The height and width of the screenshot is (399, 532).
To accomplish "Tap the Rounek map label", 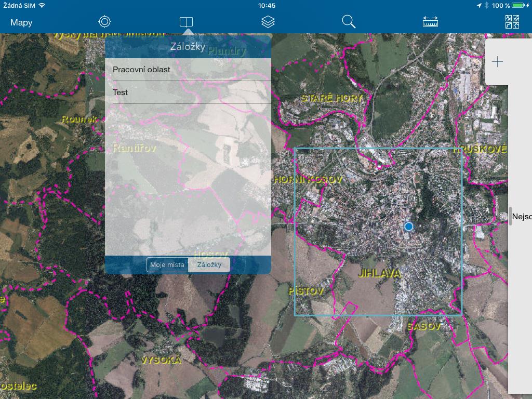I will point(79,119).
